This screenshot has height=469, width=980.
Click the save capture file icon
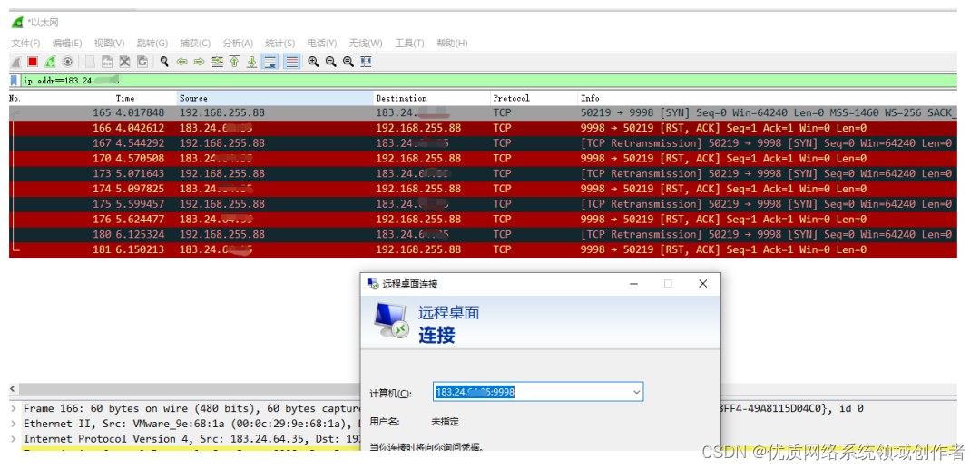[107, 62]
